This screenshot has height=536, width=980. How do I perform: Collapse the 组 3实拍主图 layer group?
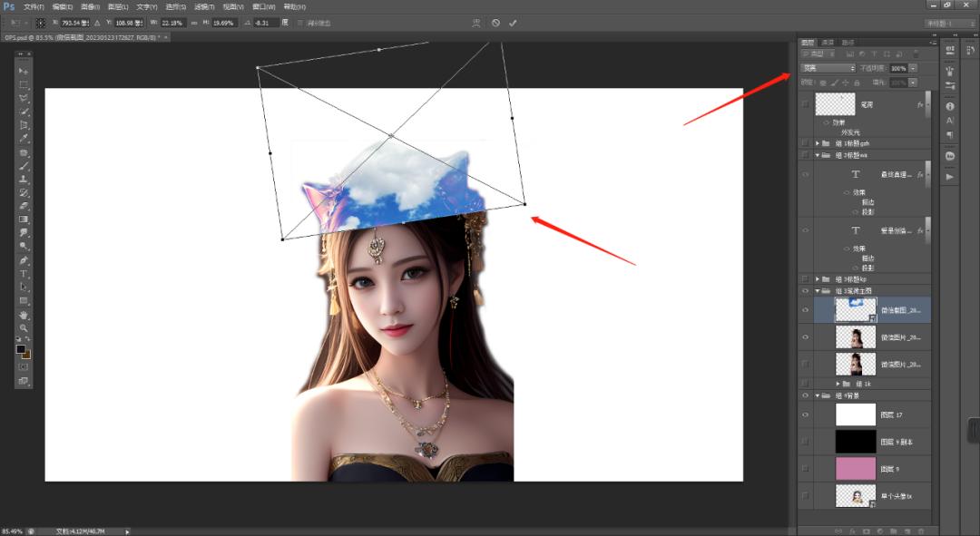(x=818, y=291)
